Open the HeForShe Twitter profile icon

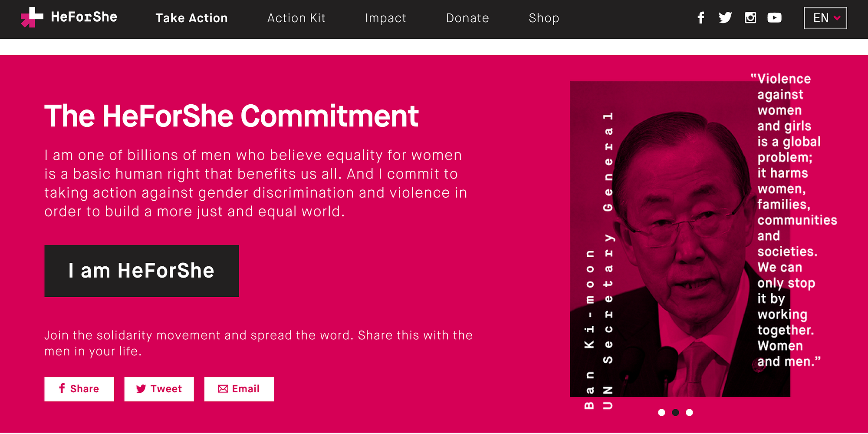tap(725, 18)
